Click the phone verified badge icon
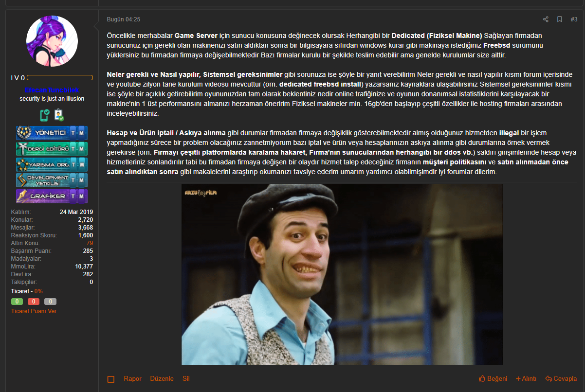 tap(45, 115)
